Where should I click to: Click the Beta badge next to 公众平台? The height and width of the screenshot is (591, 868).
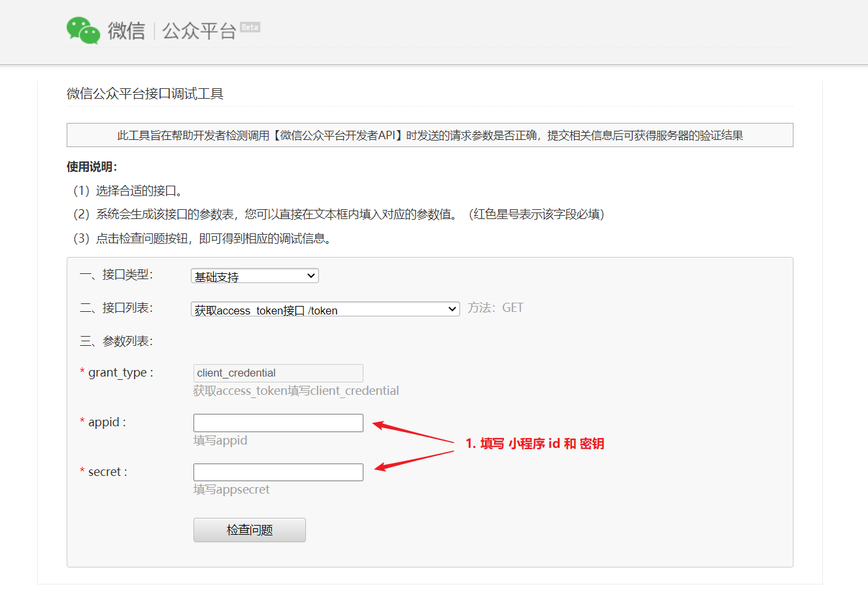(x=250, y=27)
